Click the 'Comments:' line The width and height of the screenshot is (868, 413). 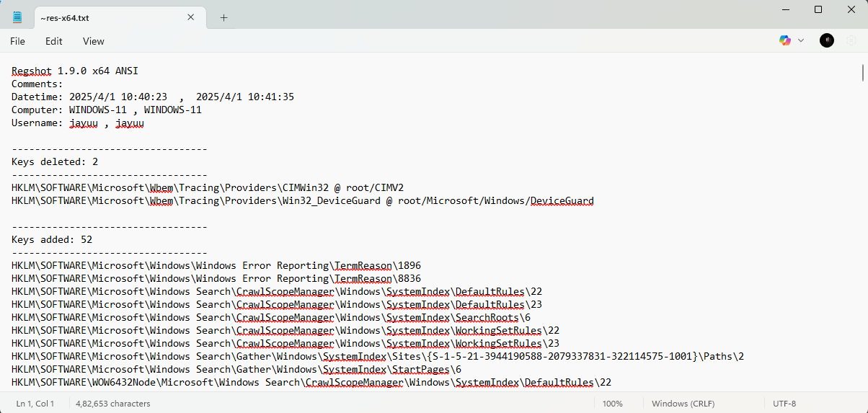37,84
